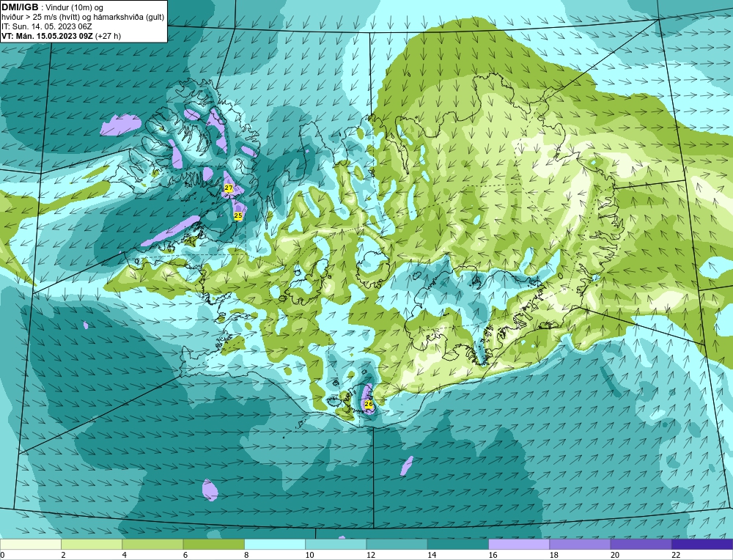The image size is (733, 560).
Task: Select the 10–12 m/s light teal swatch
Action: pyautogui.click(x=336, y=545)
